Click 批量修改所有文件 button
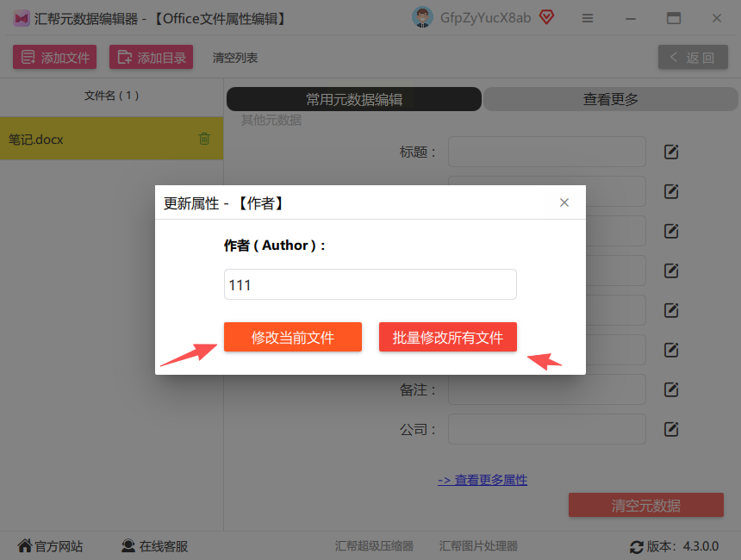Screen dimensions: 741x560 (x=448, y=337)
